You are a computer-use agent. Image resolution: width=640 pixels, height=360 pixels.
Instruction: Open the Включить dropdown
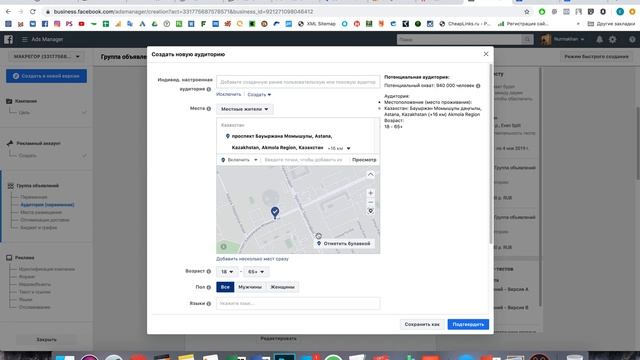tap(239, 160)
